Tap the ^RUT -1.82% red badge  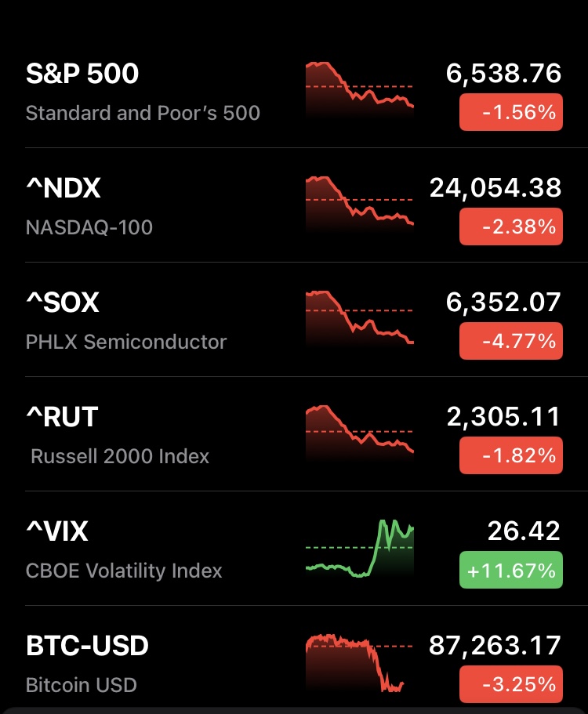[510, 456]
